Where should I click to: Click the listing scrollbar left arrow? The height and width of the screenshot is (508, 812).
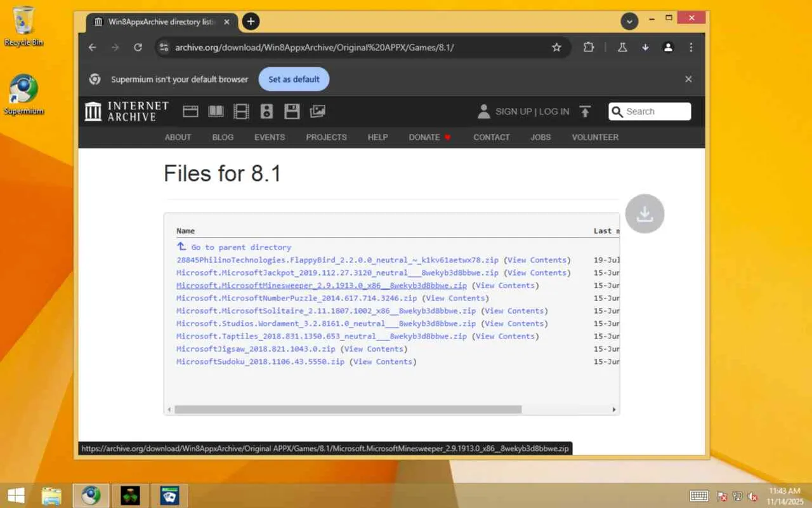[x=169, y=410]
